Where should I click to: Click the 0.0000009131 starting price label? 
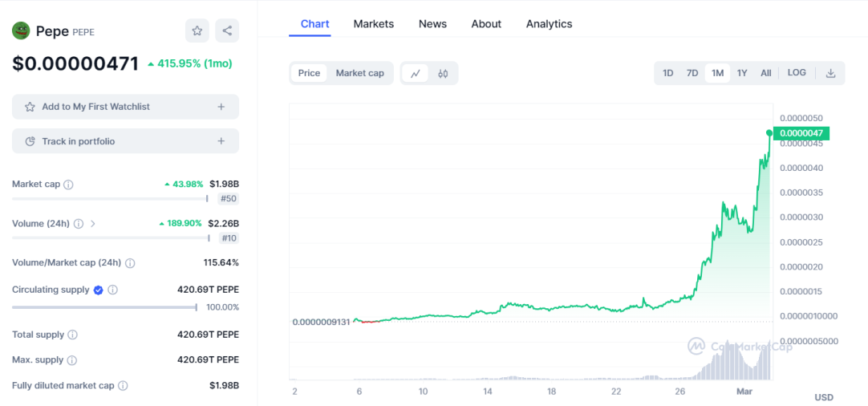[322, 322]
